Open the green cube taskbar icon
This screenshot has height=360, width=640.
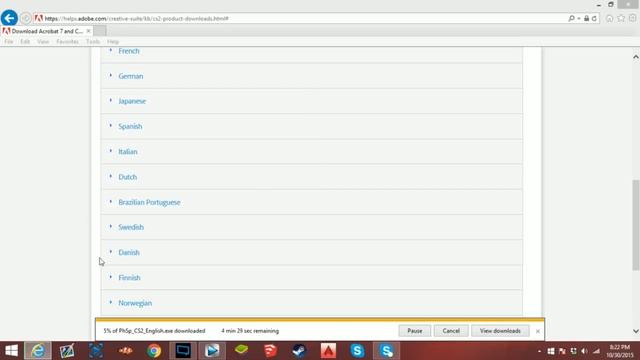[x=241, y=350]
